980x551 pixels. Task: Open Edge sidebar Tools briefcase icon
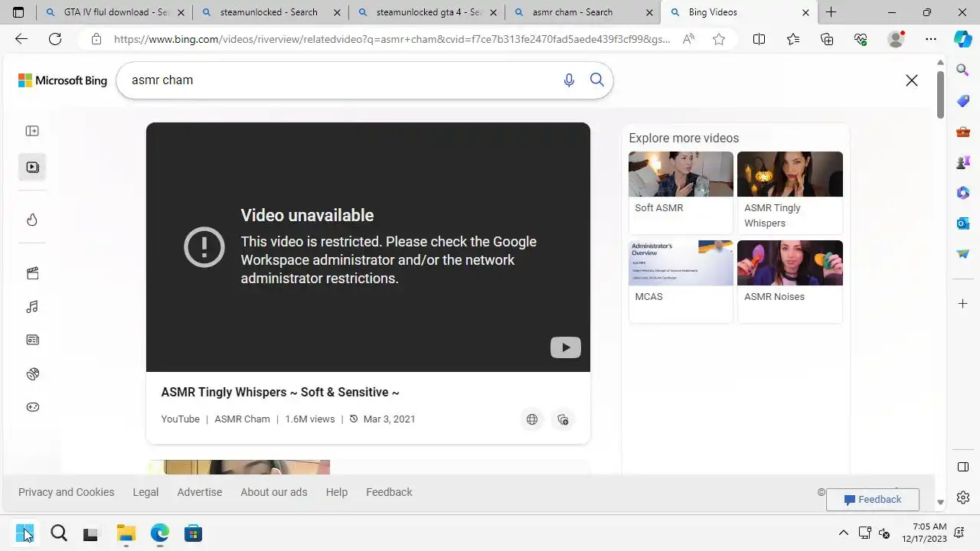coord(963,132)
